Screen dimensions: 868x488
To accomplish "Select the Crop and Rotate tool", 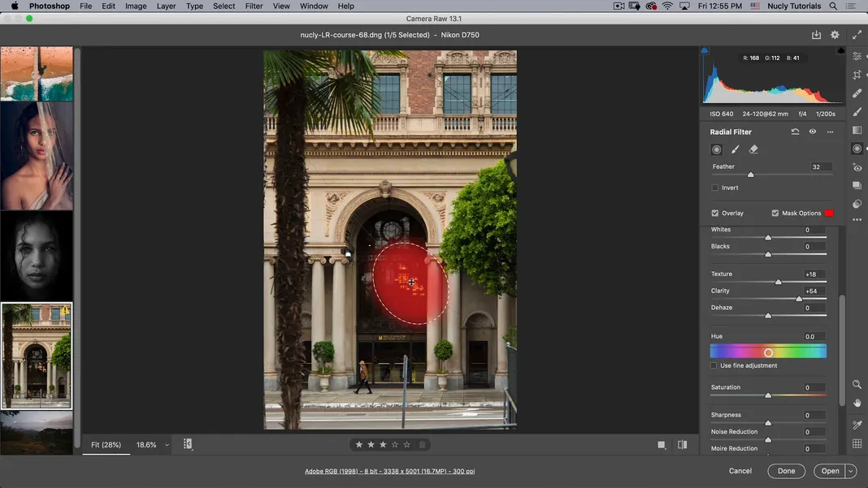I will tap(857, 75).
